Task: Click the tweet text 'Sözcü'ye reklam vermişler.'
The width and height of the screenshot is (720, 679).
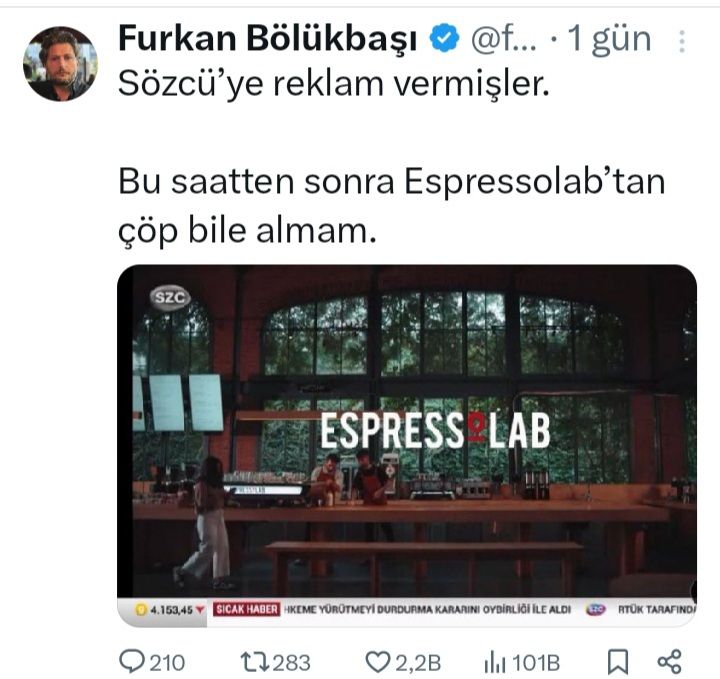Action: tap(334, 84)
